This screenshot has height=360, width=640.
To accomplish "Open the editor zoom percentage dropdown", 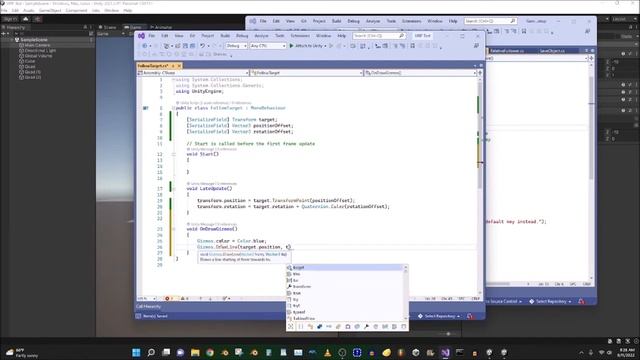I will [147, 298].
